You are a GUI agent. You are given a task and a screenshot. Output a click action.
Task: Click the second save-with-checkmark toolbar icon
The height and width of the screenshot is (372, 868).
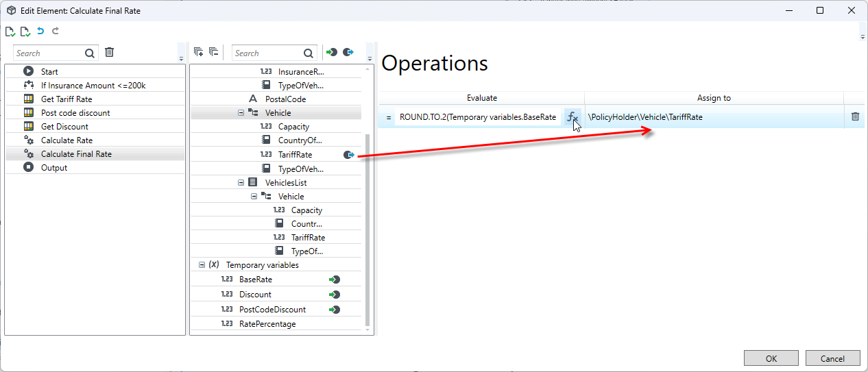[25, 32]
